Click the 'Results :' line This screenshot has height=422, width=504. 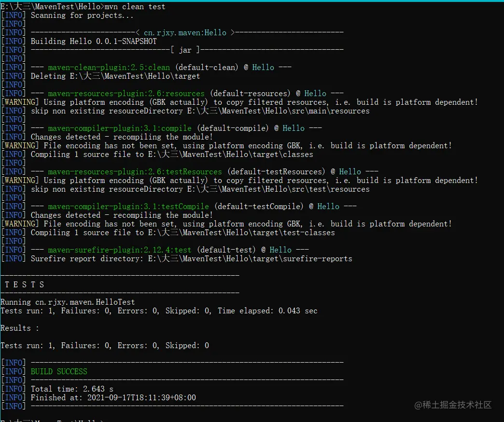[x=20, y=328]
